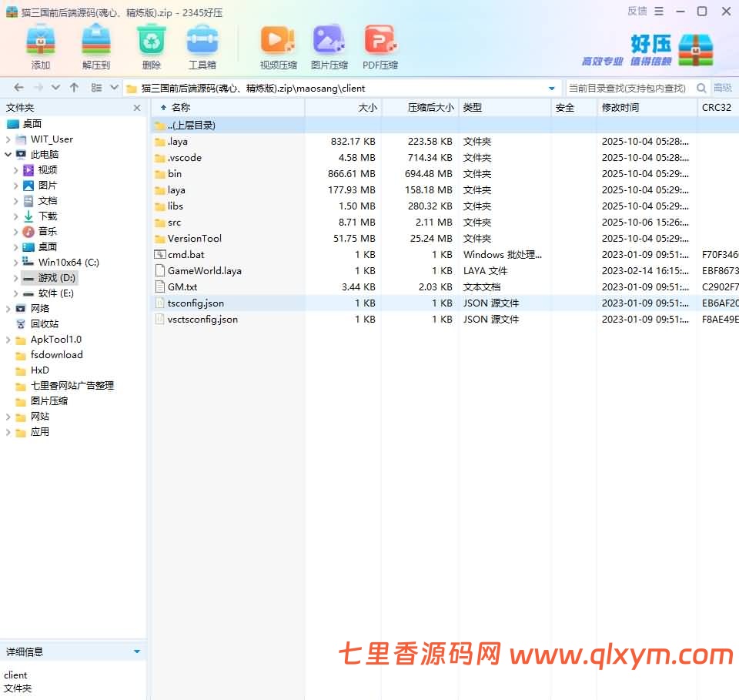The height and width of the screenshot is (700, 739).
Task: Collapse the 此电脑 tree node
Action: [x=8, y=154]
